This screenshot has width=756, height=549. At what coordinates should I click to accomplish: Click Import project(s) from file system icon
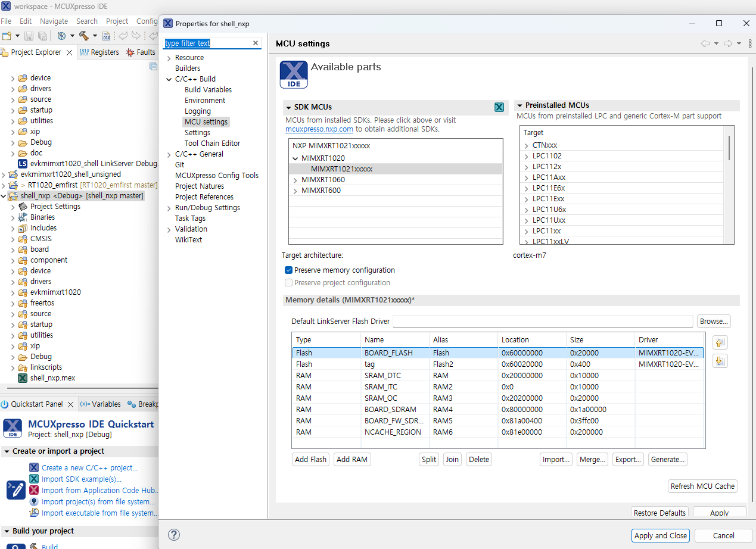pyautogui.click(x=34, y=501)
